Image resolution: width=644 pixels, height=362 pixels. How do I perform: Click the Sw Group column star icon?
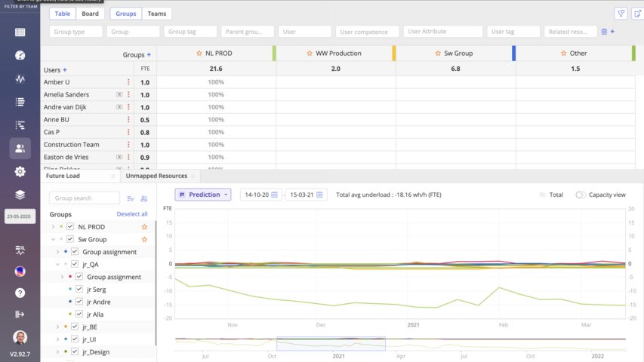(438, 54)
